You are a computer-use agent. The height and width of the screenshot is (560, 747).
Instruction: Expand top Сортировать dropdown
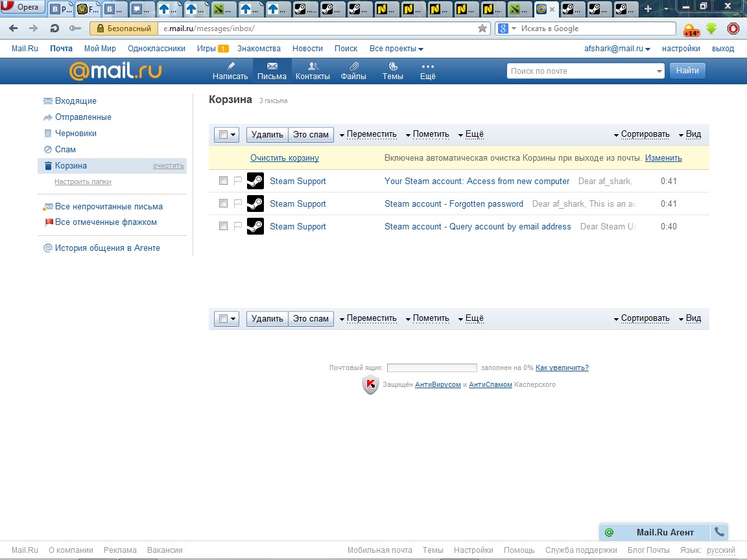click(x=642, y=134)
